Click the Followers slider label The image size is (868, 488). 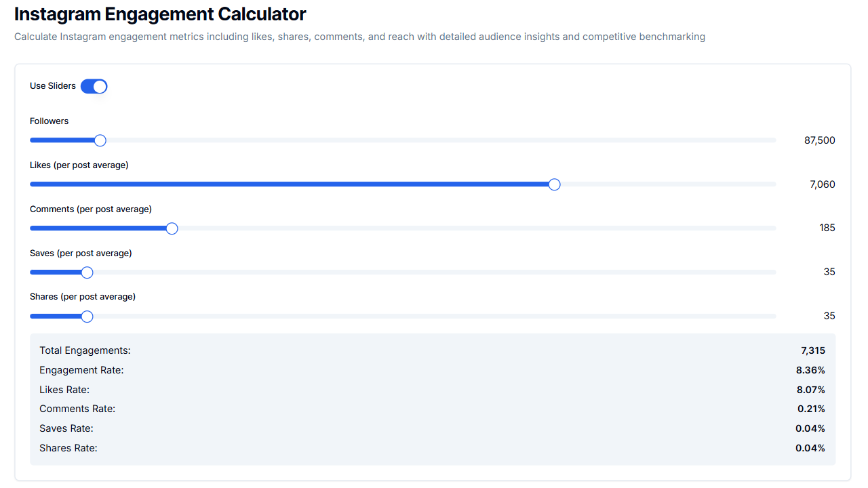click(49, 121)
